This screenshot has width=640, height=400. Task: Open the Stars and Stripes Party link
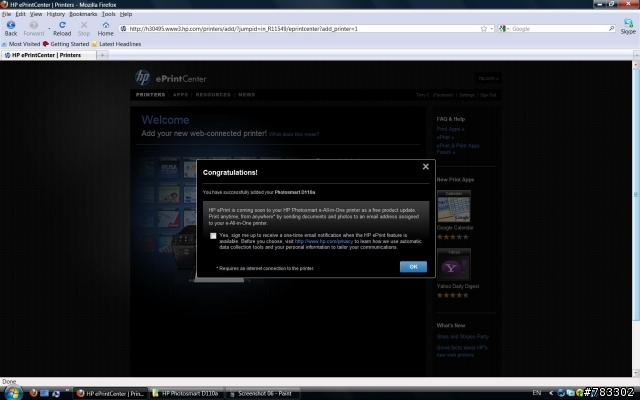(462, 337)
